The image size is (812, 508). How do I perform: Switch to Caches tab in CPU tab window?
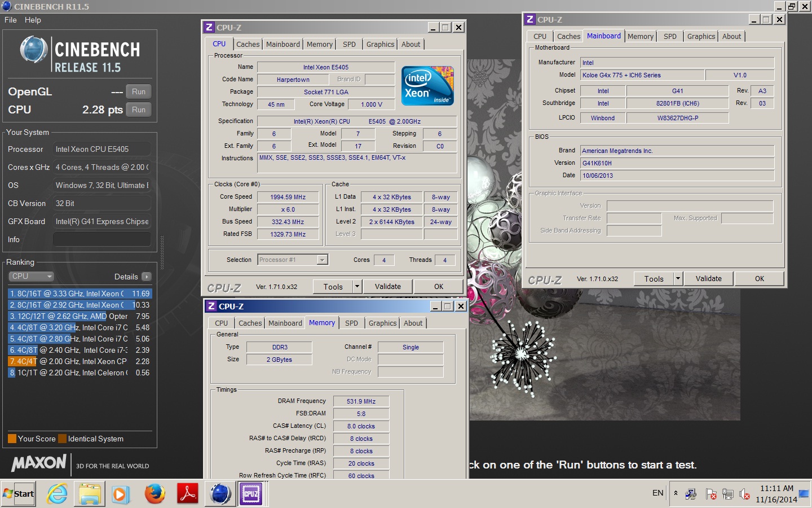pos(248,45)
